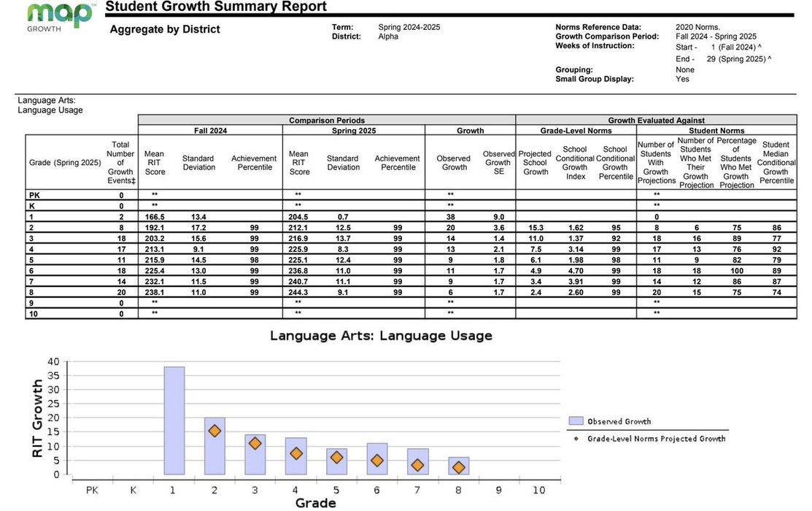Click the Grade 5 observed growth bar
812x511 pixels.
tap(336, 462)
